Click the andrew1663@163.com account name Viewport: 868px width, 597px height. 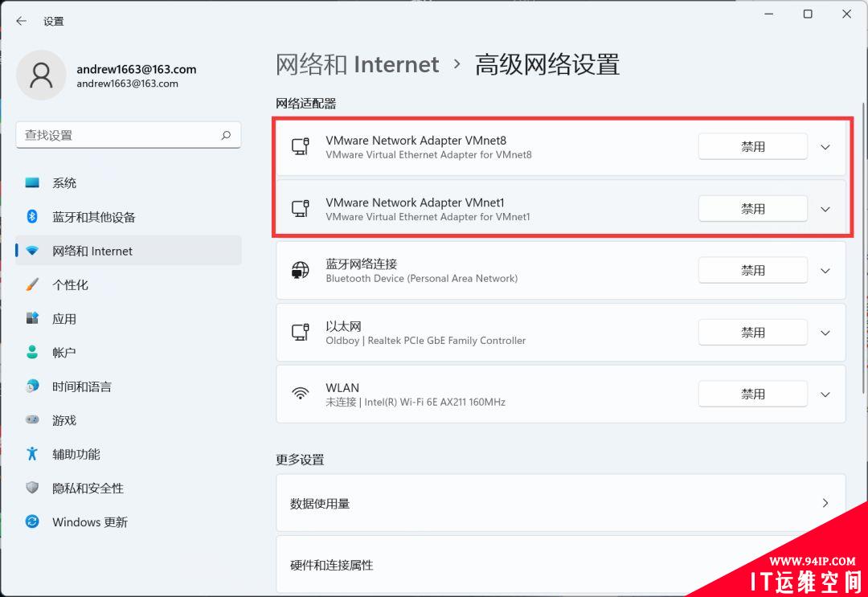pyautogui.click(x=136, y=69)
